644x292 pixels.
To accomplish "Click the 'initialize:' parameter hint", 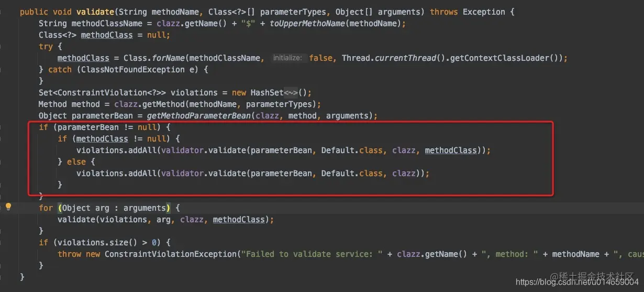I will pyautogui.click(x=287, y=58).
